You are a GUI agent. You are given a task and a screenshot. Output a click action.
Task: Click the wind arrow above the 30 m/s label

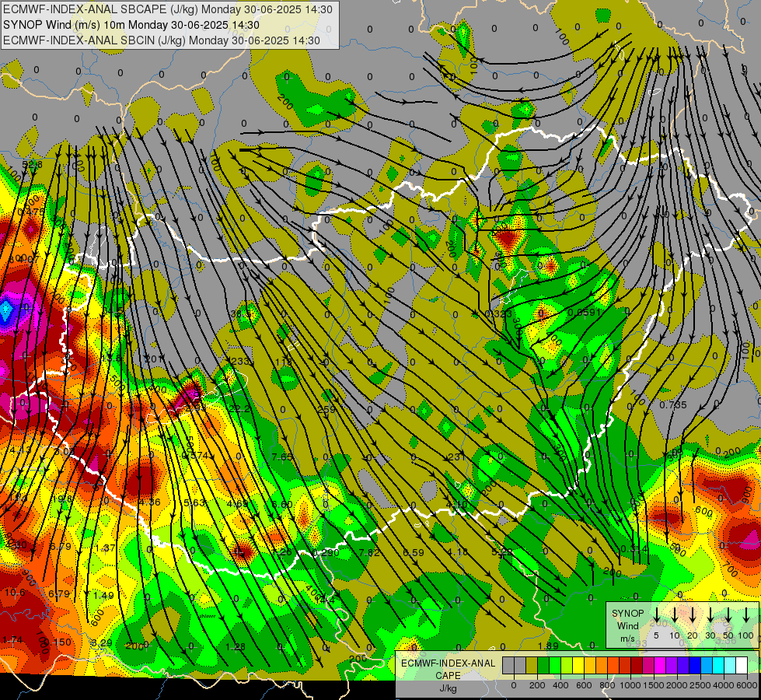click(x=710, y=614)
